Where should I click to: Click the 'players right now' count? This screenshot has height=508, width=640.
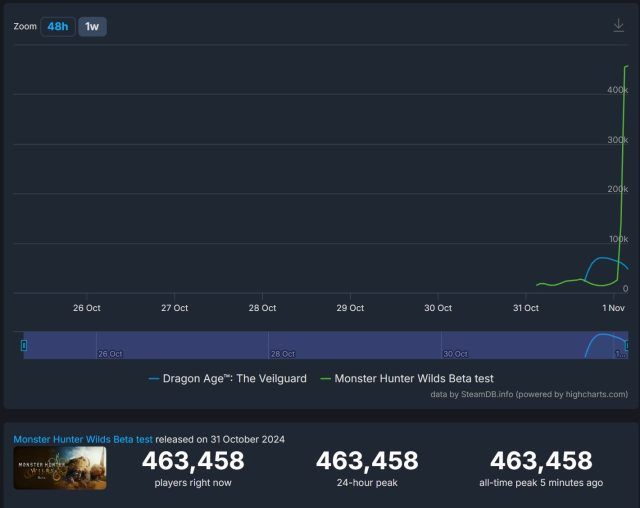click(193, 461)
